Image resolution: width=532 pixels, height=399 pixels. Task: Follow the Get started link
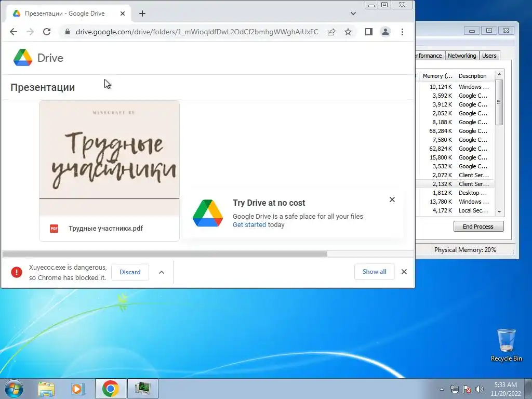[x=249, y=224]
